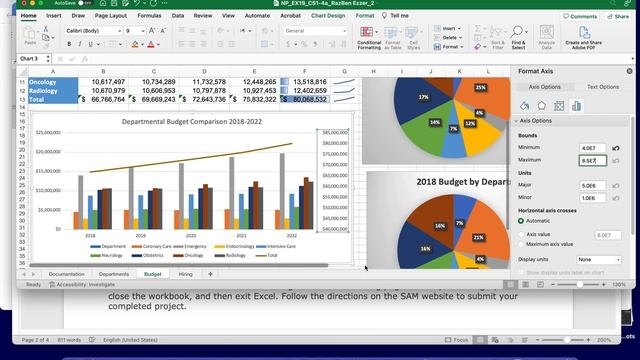This screenshot has height=360, width=640.
Task: Click the Copy icon in clipboard group
Action: click(x=46, y=38)
